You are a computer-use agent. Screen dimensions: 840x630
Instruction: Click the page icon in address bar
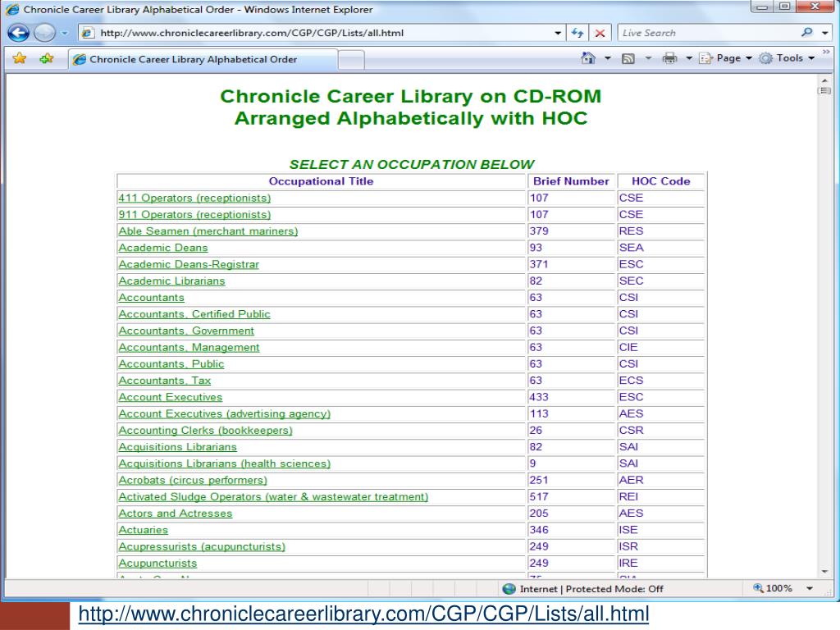[x=88, y=33]
